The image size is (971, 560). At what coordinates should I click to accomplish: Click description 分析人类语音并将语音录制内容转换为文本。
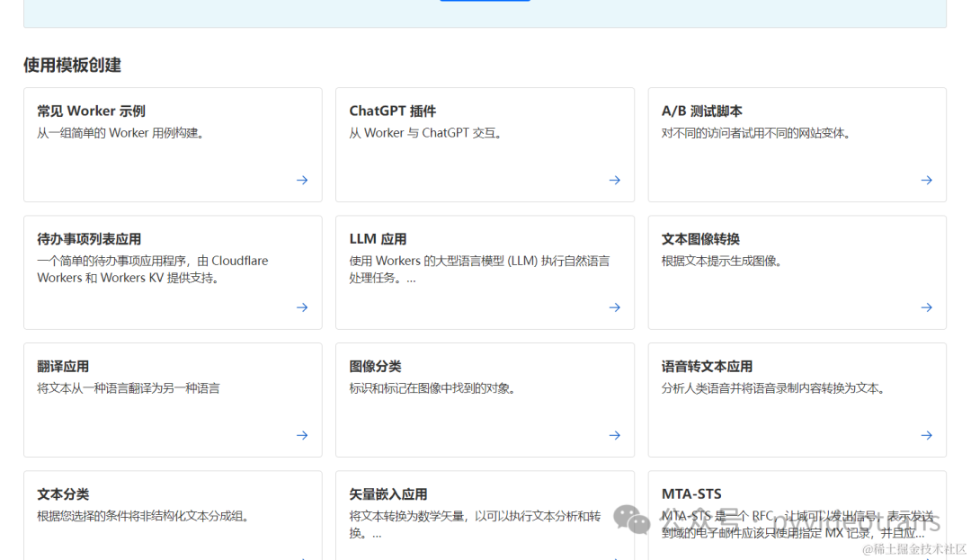point(773,388)
